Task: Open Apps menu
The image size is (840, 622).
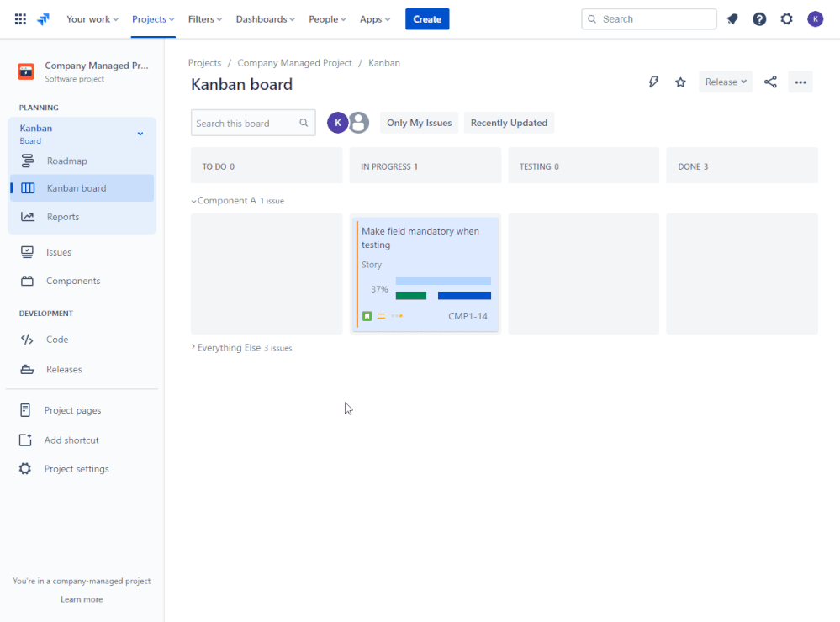Action: 375,19
